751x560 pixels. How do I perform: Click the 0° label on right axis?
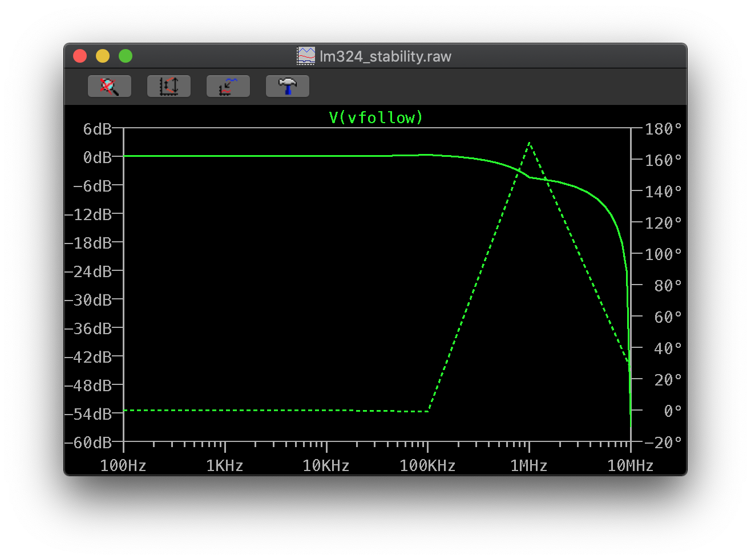tap(672, 411)
